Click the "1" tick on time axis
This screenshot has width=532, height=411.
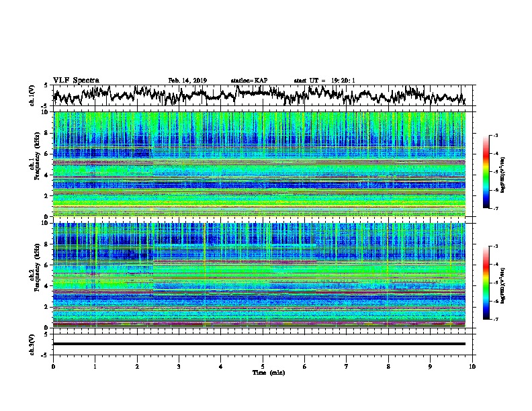pyautogui.click(x=95, y=367)
